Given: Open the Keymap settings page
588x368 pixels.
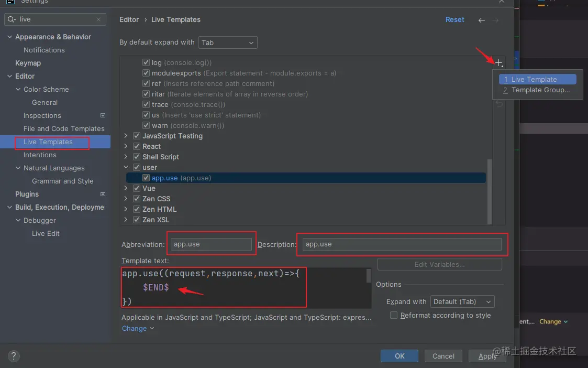Looking at the screenshot, I should pyautogui.click(x=28, y=63).
